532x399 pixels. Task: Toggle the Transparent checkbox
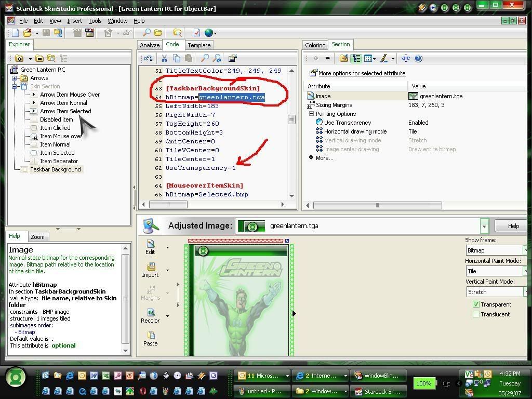pos(476,304)
